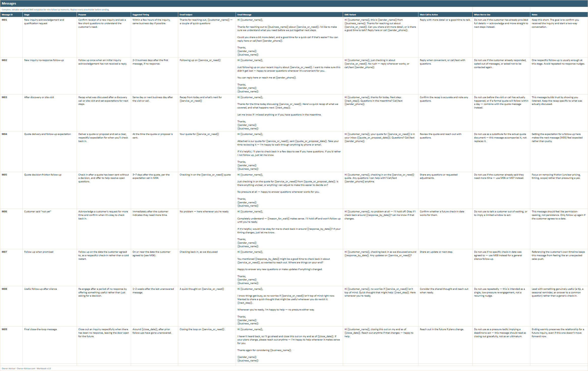The image size is (588, 371).
Task: Select the 'Share an update or next step' cell
Action: coord(445,268)
